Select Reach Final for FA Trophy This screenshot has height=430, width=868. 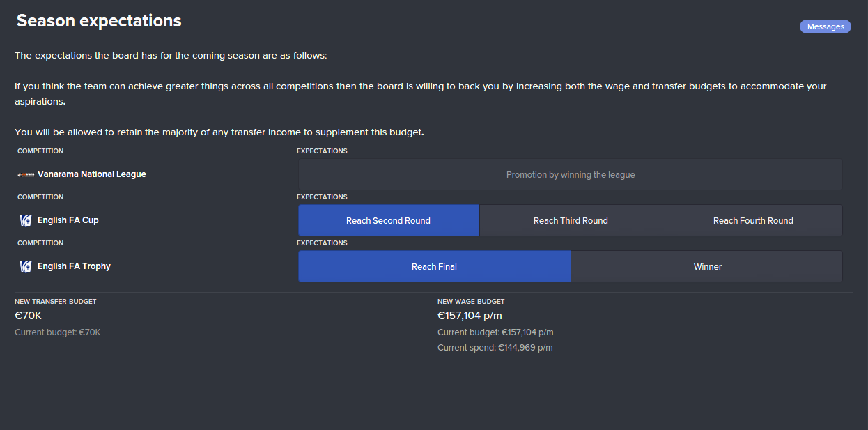tap(434, 267)
